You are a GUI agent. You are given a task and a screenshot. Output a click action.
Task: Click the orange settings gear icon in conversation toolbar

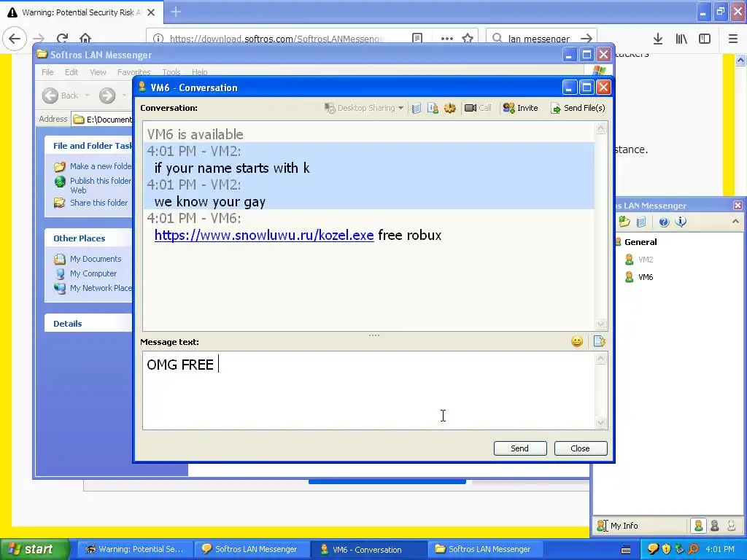click(449, 108)
